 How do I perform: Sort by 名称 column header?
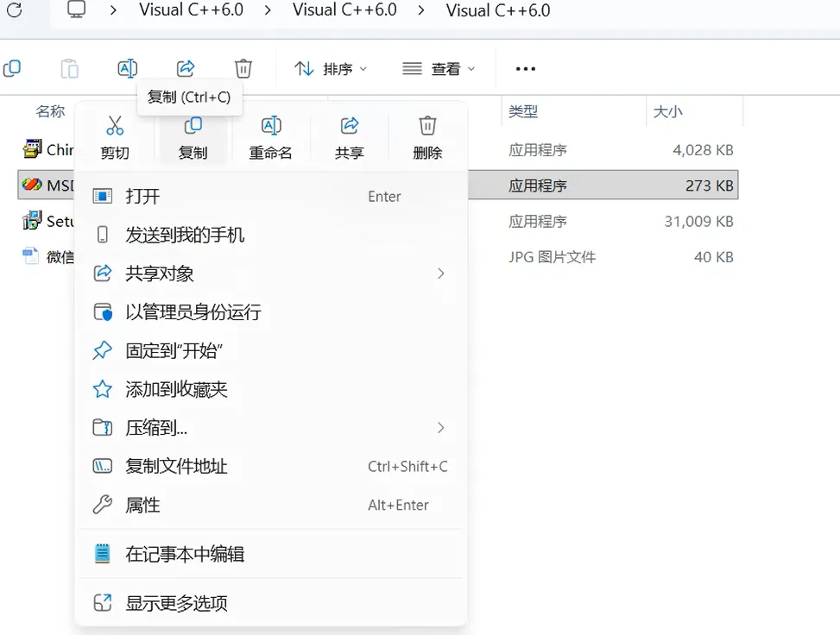(x=50, y=111)
